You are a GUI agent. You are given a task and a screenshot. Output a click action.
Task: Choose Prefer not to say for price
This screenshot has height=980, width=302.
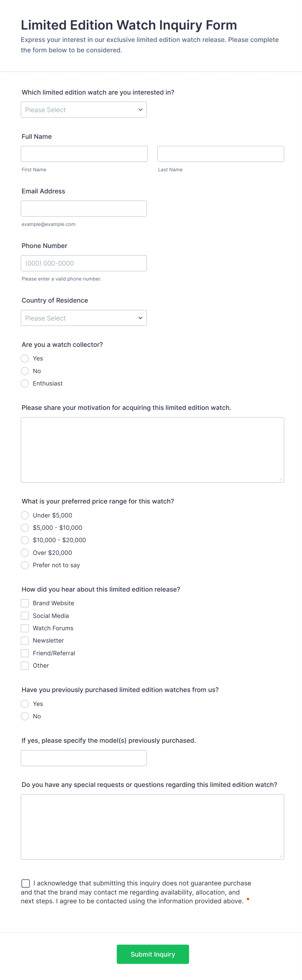pyautogui.click(x=25, y=565)
